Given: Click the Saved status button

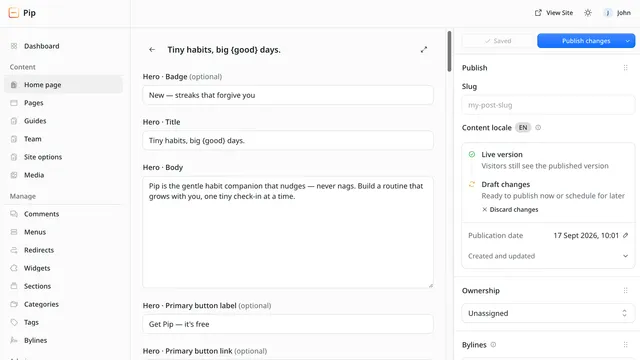Looking at the screenshot, I should coord(498,41).
